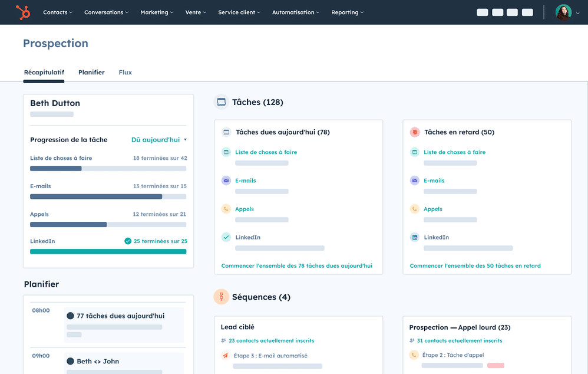The height and width of the screenshot is (374, 588).
Task: Expand the Contacts navigation menu
Action: coord(57,12)
